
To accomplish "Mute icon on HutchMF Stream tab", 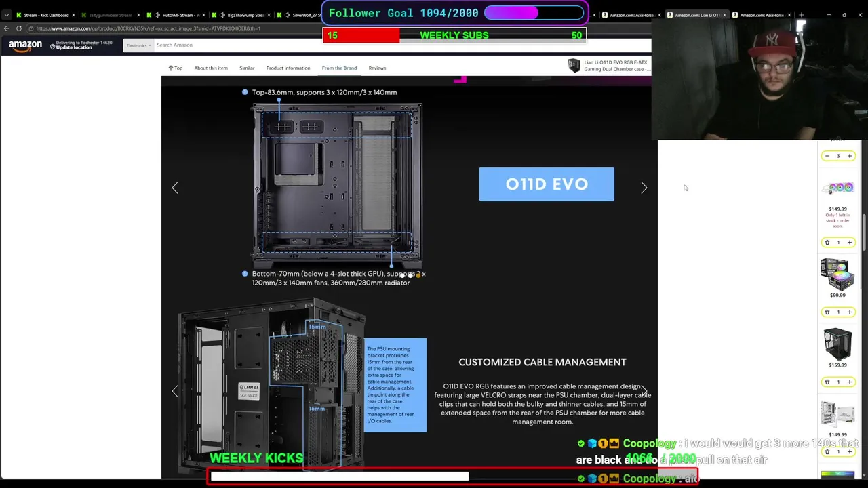I will click(x=157, y=15).
